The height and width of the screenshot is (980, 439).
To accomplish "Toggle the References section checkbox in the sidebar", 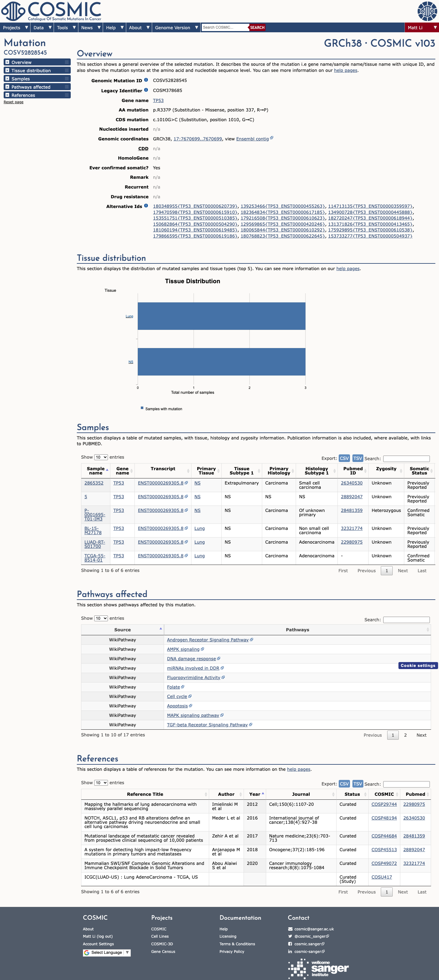I will 7,95.
